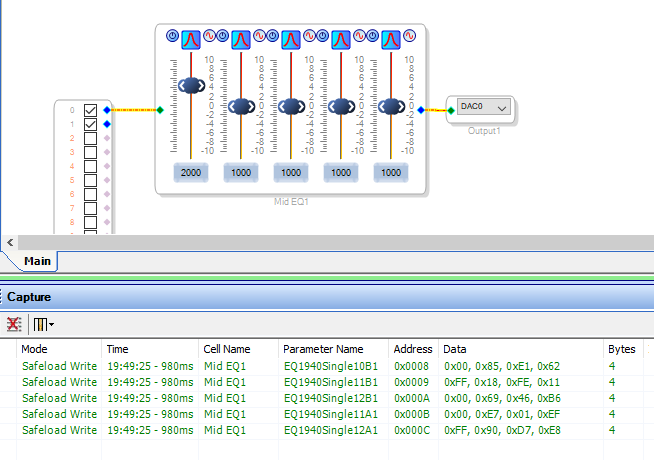Toggle the power icon of EQ band 3
Image resolution: width=654 pixels, height=460 pixels.
click(272, 36)
